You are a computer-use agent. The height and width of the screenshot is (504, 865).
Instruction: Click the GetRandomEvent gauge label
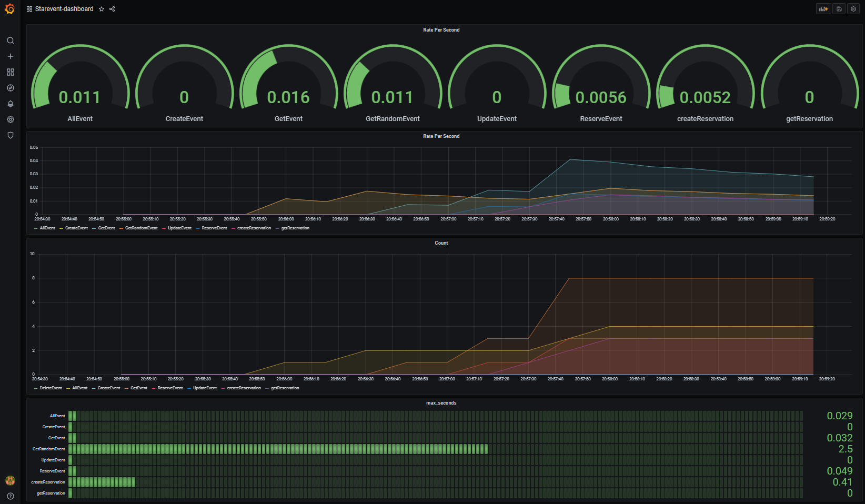[x=393, y=119]
